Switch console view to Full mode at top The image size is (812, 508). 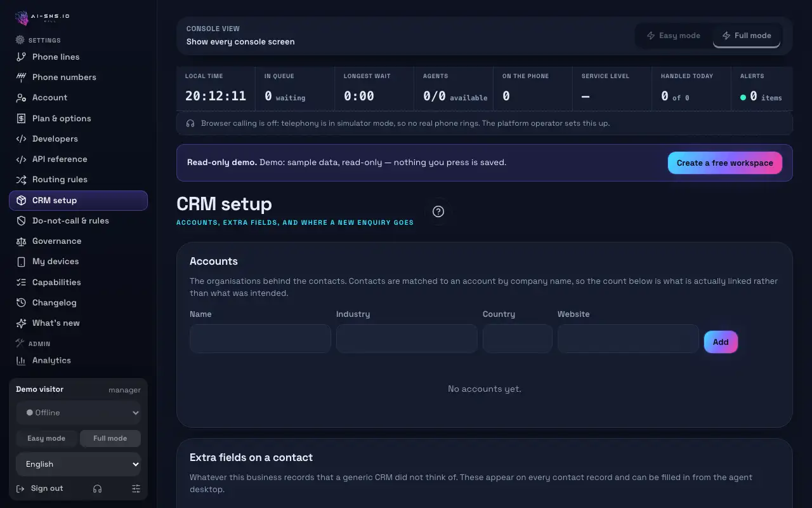(x=747, y=36)
